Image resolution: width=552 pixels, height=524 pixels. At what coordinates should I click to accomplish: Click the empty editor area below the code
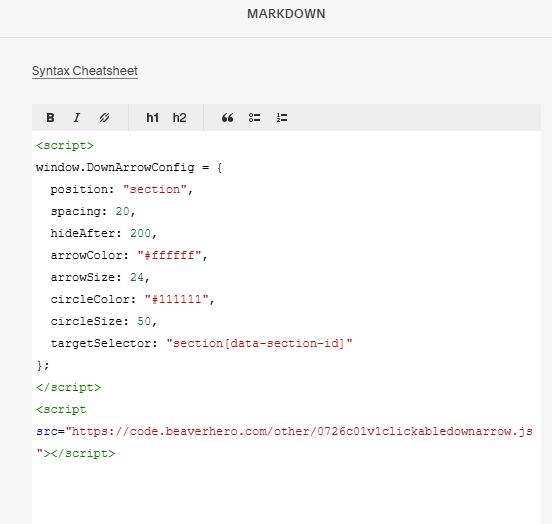tap(286, 493)
